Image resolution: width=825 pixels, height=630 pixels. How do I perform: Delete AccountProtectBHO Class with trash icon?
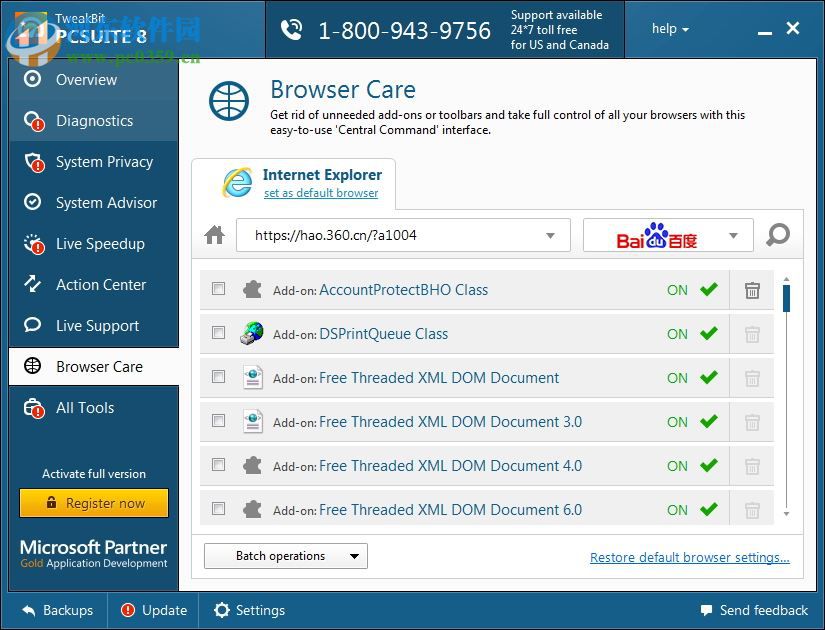point(752,290)
